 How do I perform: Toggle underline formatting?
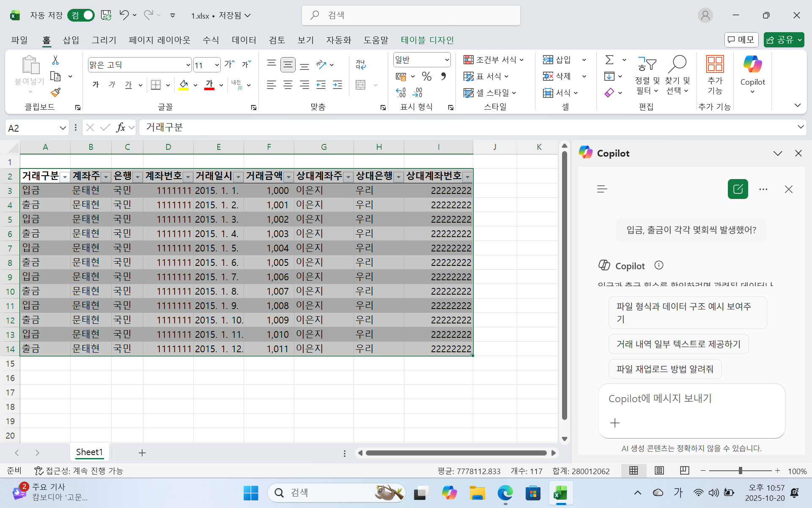coord(129,84)
